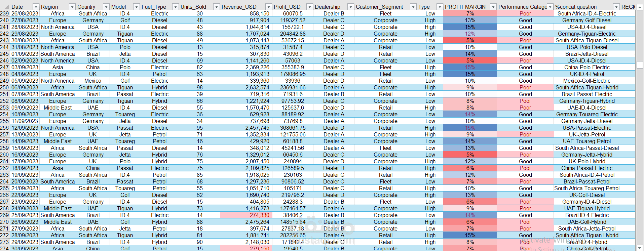Open the Units_Sold column filter dropdown
The height and width of the screenshot is (251, 644).
(217, 7)
